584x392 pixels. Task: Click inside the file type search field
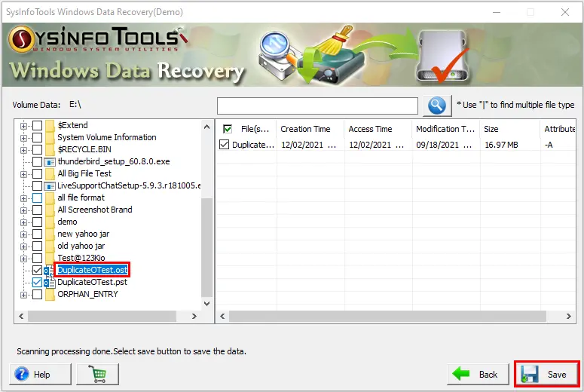317,106
